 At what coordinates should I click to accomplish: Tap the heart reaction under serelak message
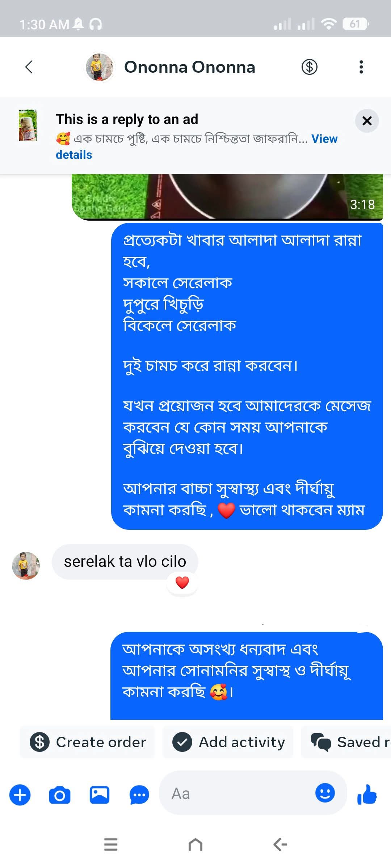tap(182, 583)
